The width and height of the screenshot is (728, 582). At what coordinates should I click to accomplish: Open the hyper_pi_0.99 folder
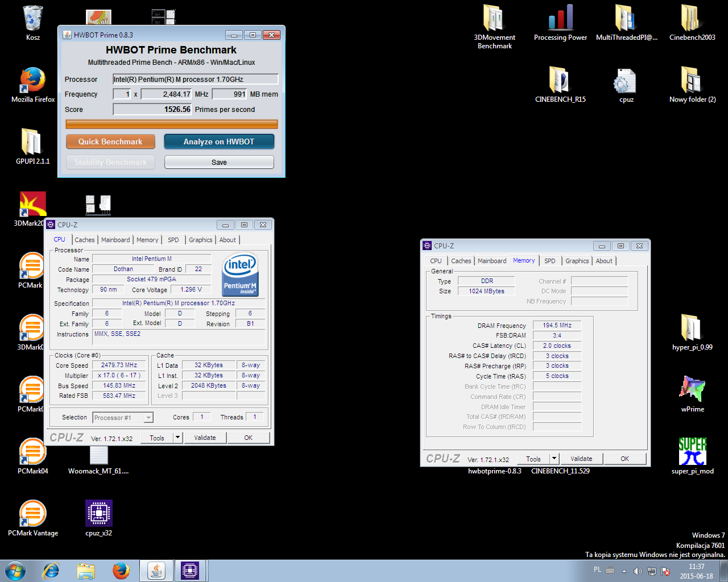(x=692, y=332)
